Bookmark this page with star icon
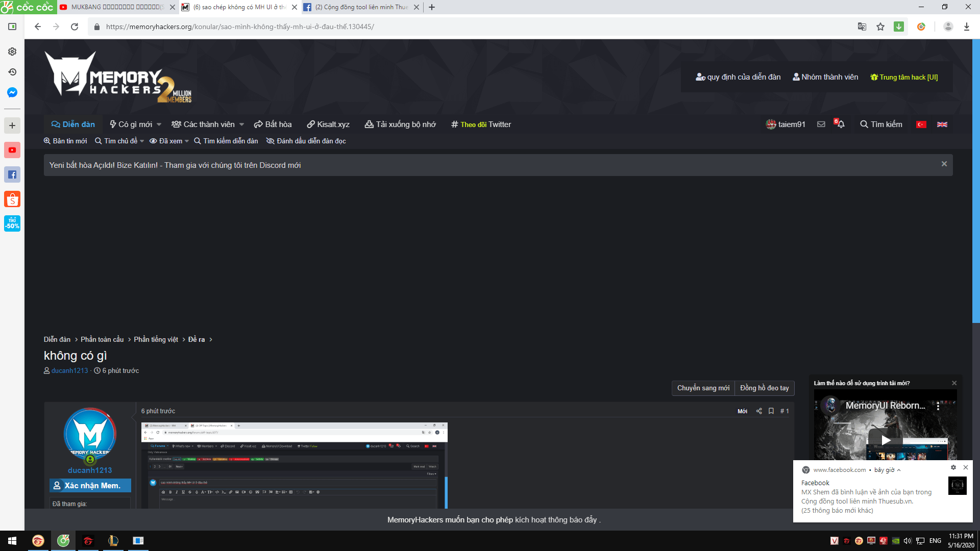This screenshot has height=551, width=980. pyautogui.click(x=880, y=27)
